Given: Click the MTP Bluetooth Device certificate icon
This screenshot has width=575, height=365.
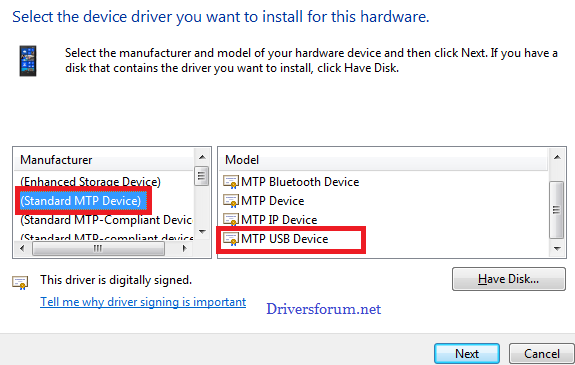Looking at the screenshot, I should [x=231, y=182].
